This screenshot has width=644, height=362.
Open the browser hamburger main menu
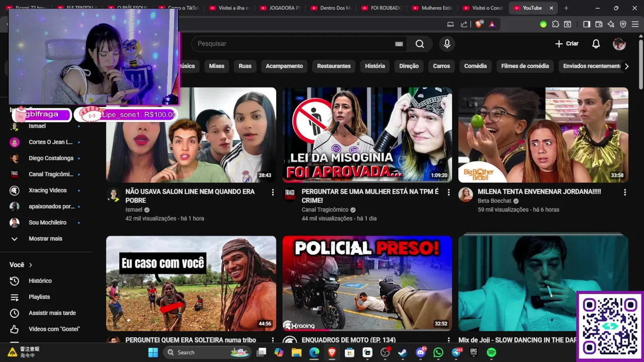click(x=635, y=24)
